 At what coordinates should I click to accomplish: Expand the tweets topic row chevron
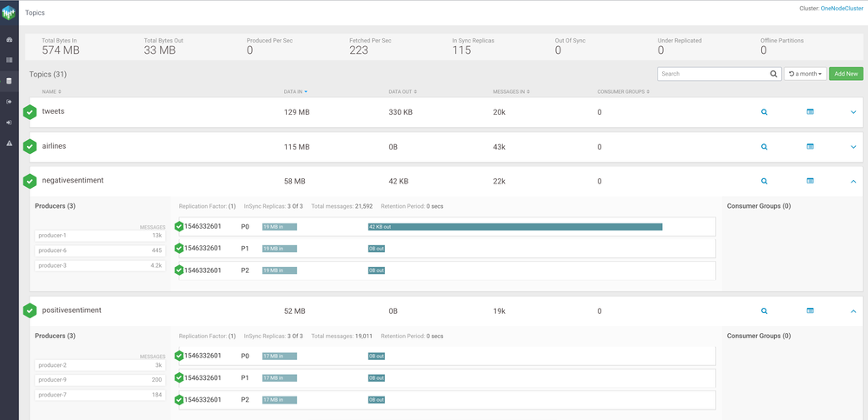pos(853,112)
